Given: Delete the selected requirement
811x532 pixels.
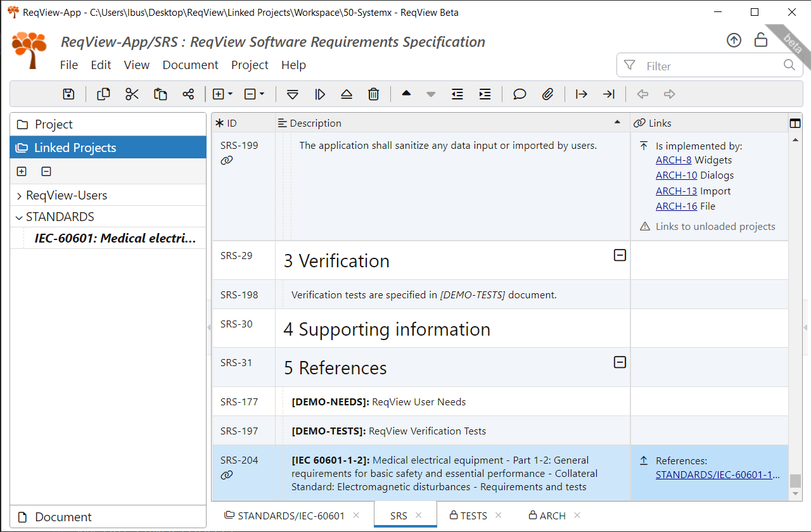Looking at the screenshot, I should 374,94.
